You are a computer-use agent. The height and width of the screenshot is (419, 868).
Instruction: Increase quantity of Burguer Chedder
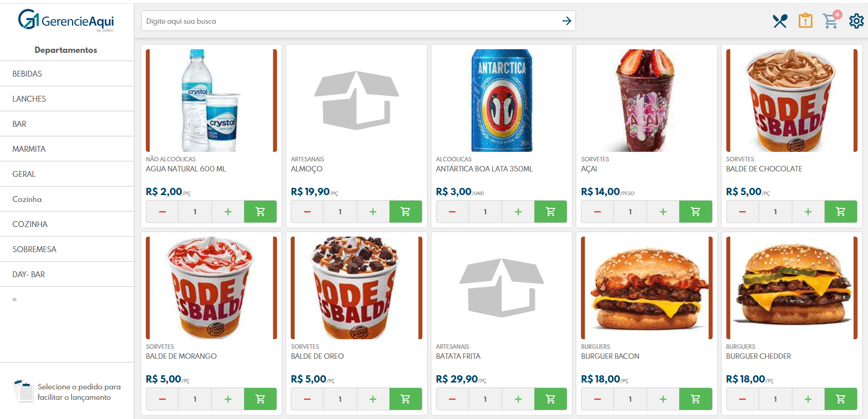click(808, 399)
